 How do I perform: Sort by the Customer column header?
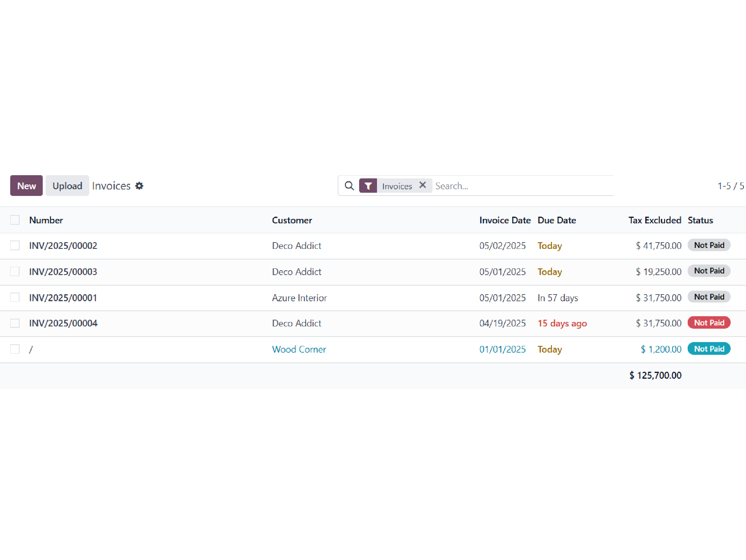[x=292, y=220]
